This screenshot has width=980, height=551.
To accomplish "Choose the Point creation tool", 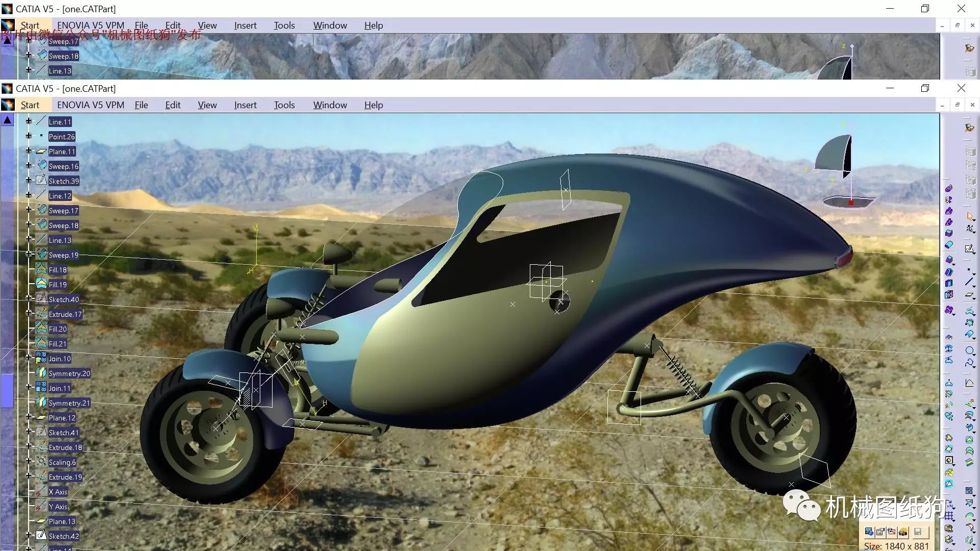I will click(x=969, y=270).
